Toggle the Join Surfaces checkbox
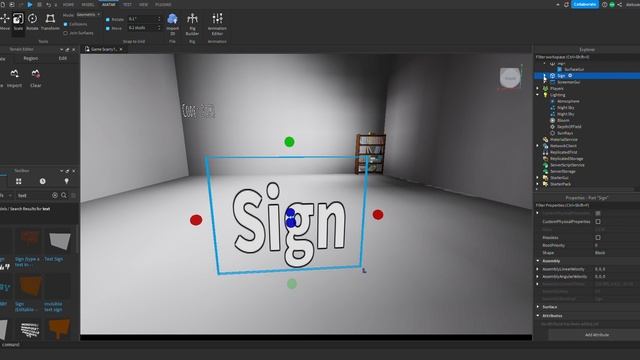This screenshot has height=360, width=640. pyautogui.click(x=66, y=33)
